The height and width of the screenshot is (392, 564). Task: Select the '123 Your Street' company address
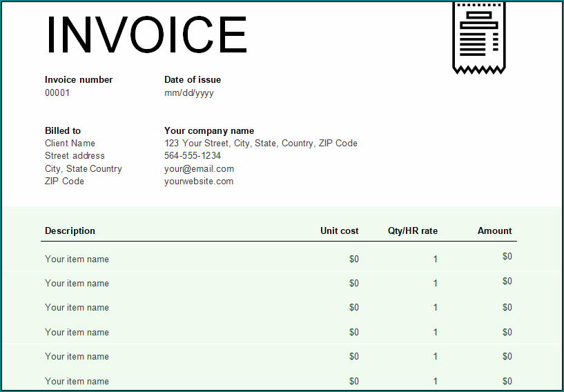point(261,144)
